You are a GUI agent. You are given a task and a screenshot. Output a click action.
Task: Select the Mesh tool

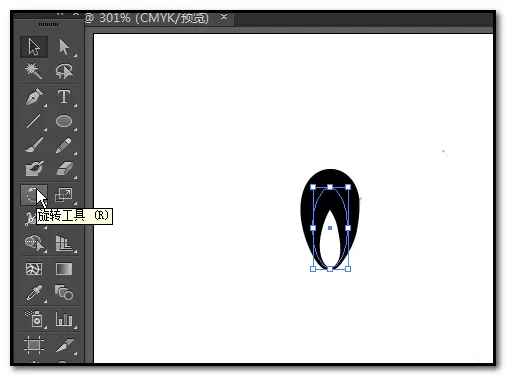click(x=34, y=269)
